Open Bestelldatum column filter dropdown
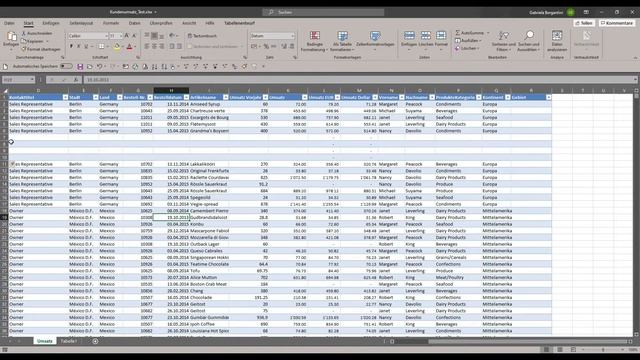The width and height of the screenshot is (640, 360). 186,97
